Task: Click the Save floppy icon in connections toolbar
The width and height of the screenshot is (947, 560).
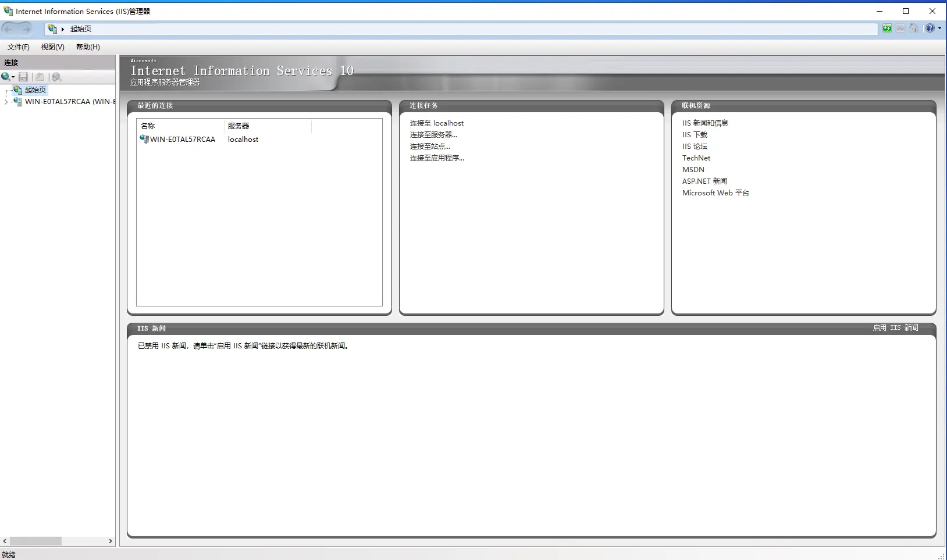Action: (x=23, y=77)
